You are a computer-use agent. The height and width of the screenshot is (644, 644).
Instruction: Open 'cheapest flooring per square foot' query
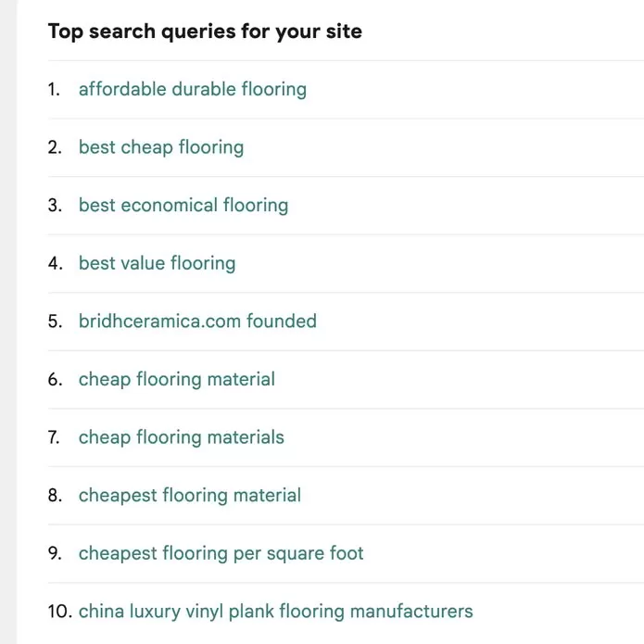point(221,553)
